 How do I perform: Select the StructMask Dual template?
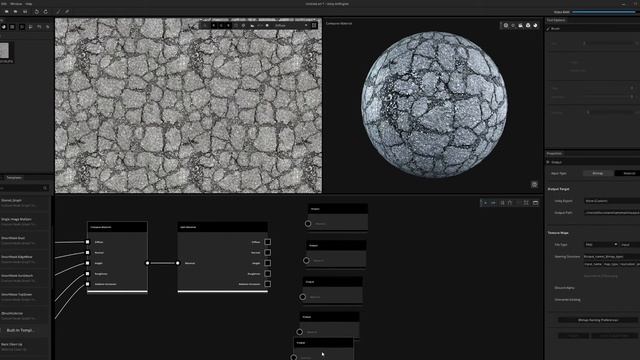click(x=25, y=240)
